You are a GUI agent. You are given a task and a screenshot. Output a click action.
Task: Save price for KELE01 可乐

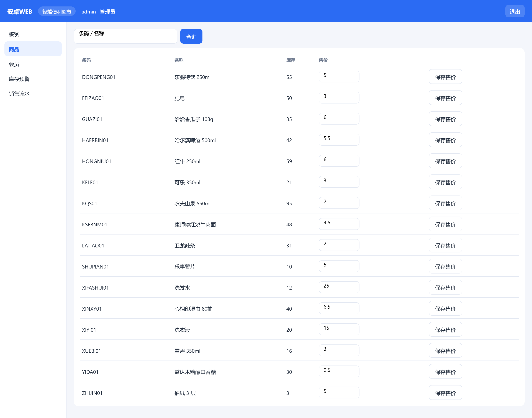pyautogui.click(x=445, y=182)
